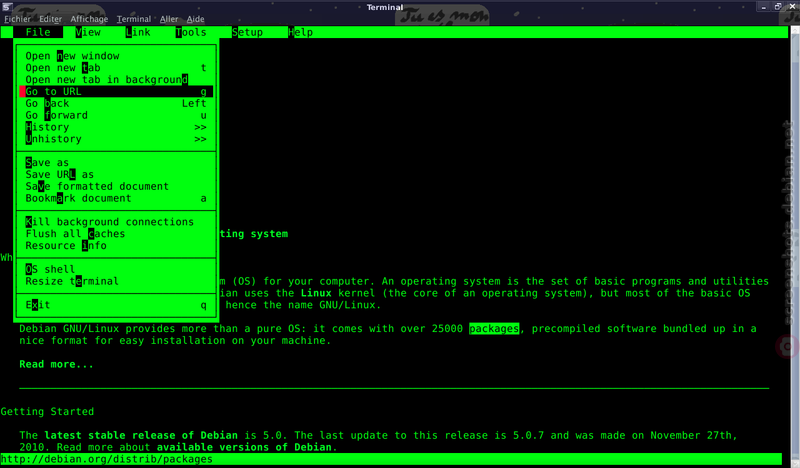Click the status bar URL debian.org/distrib/packages
Viewport: 800px width, 468px height.
[107, 459]
